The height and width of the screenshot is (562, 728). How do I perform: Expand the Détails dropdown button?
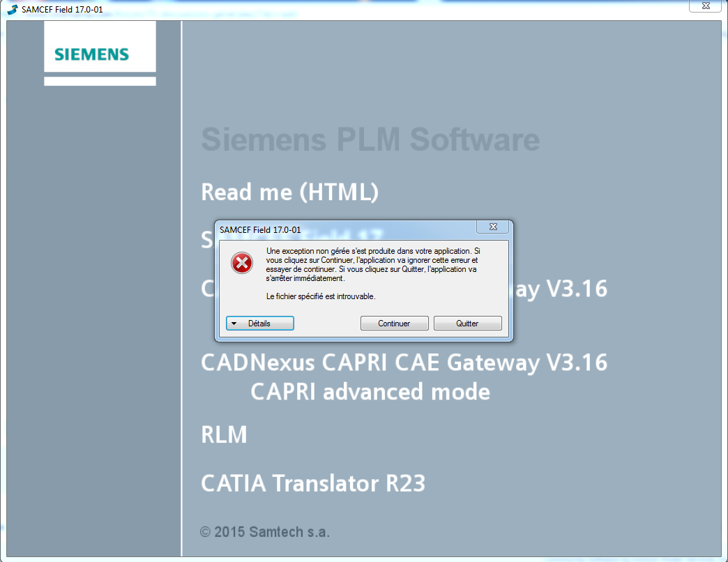pyautogui.click(x=259, y=324)
